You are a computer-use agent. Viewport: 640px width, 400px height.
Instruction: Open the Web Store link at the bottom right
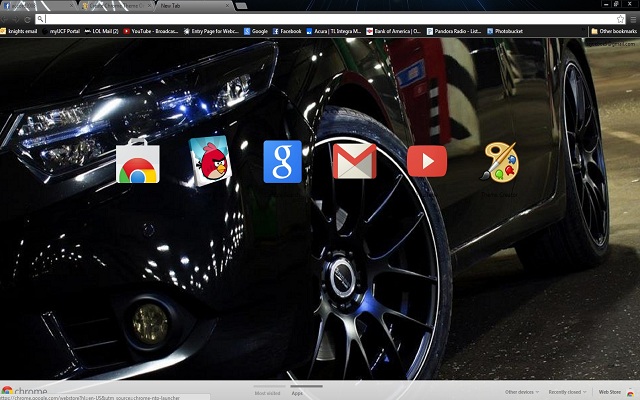click(x=616, y=392)
